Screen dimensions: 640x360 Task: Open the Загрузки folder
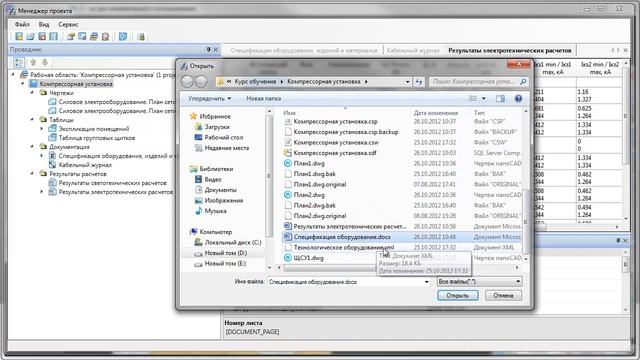pos(217,127)
